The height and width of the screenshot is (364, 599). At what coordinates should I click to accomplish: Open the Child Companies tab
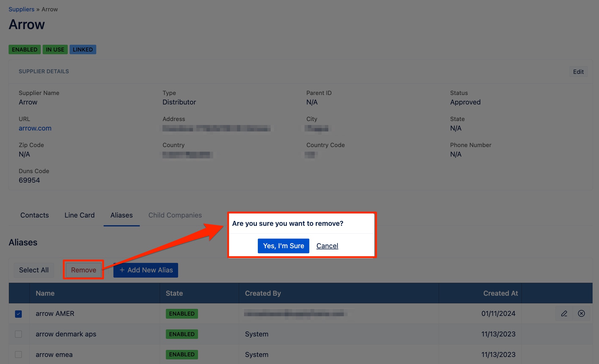tap(175, 215)
